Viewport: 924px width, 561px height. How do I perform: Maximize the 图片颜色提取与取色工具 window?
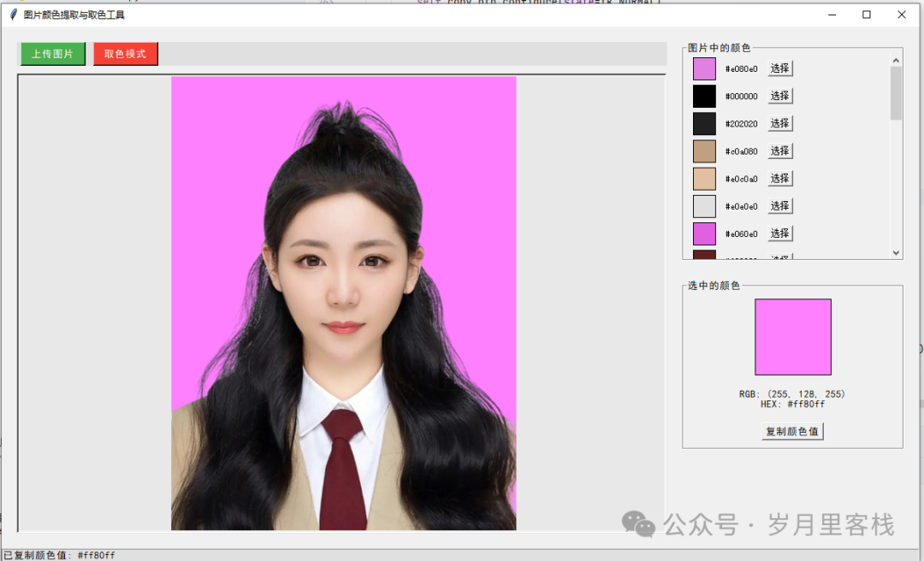pos(866,15)
